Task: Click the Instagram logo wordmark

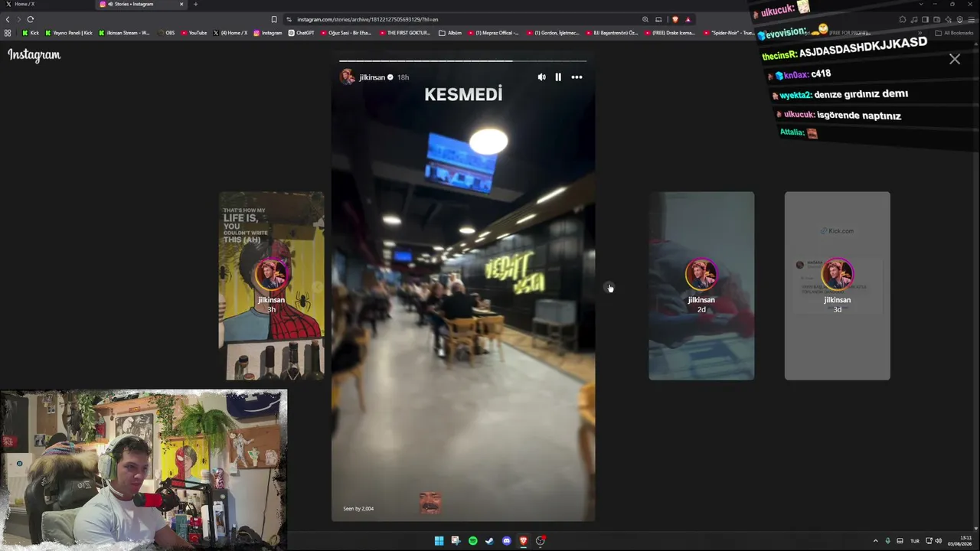Action: [x=34, y=55]
